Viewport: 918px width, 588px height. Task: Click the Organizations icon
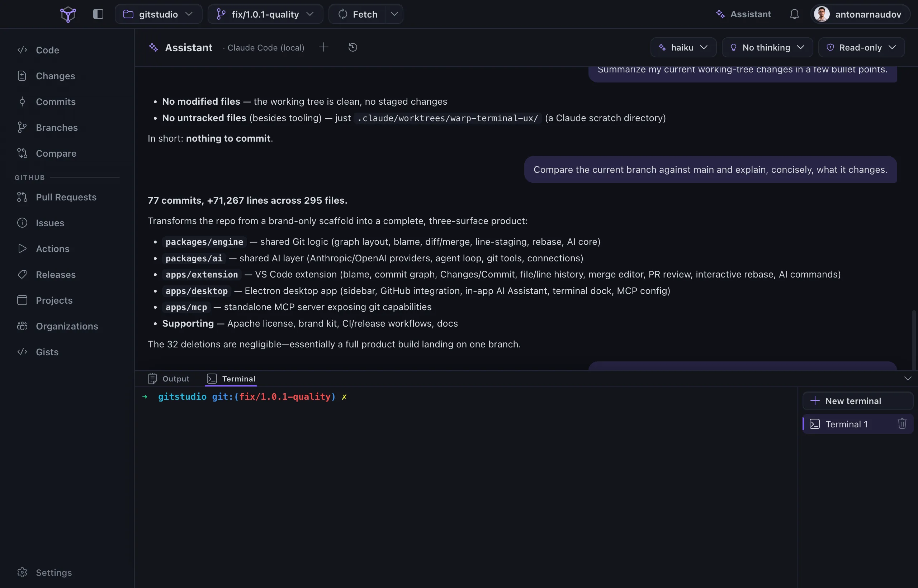[x=22, y=326]
